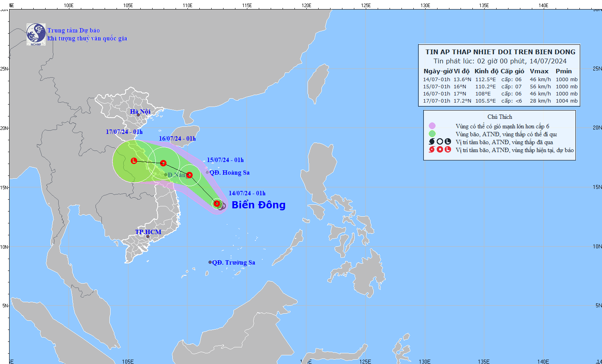
Task: Click the QĐ. Trường Sa marker
Action: (210, 262)
